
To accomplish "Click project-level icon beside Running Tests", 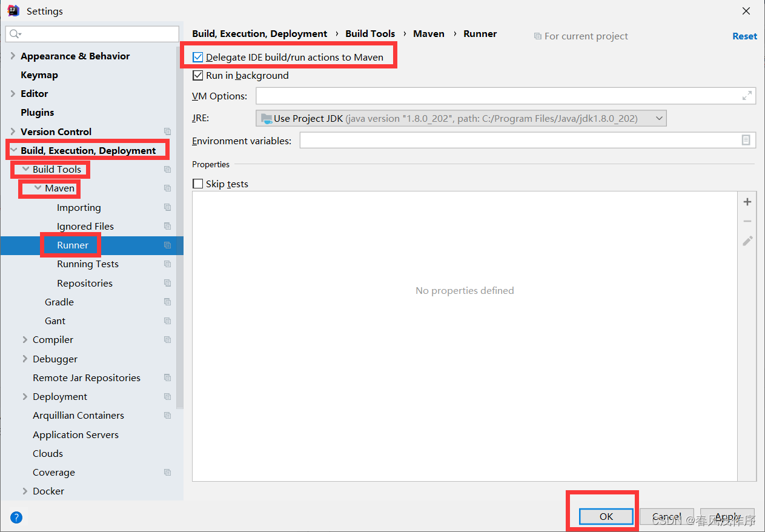I will (x=167, y=264).
